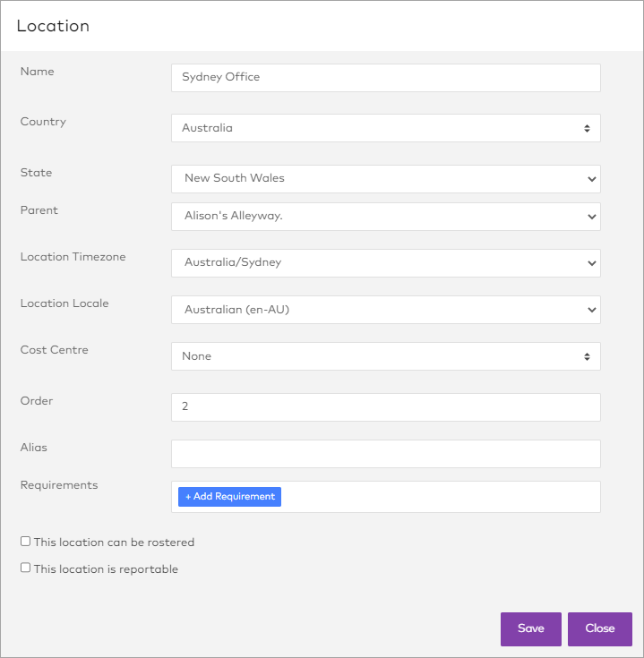Image resolution: width=644 pixels, height=658 pixels.
Task: Click the Name field containing Sydney Office
Action: pos(385,77)
